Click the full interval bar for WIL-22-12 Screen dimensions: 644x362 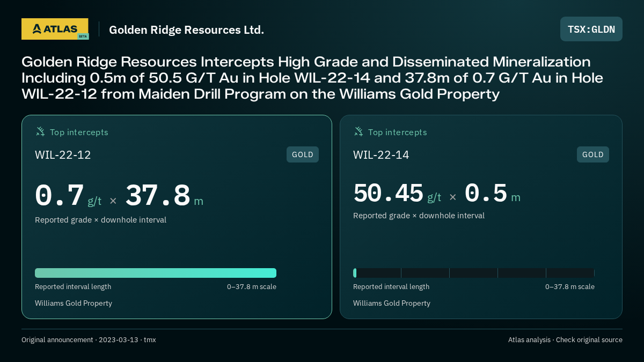(x=156, y=273)
